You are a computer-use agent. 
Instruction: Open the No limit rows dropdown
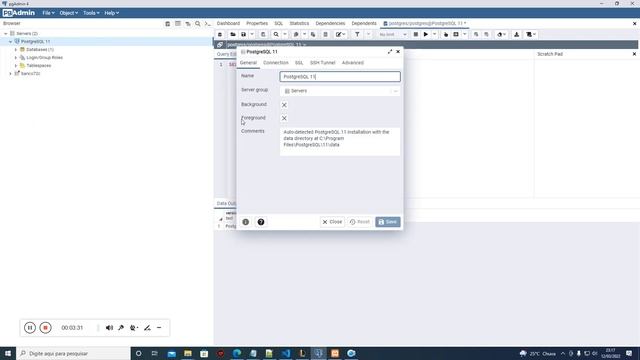click(393, 35)
